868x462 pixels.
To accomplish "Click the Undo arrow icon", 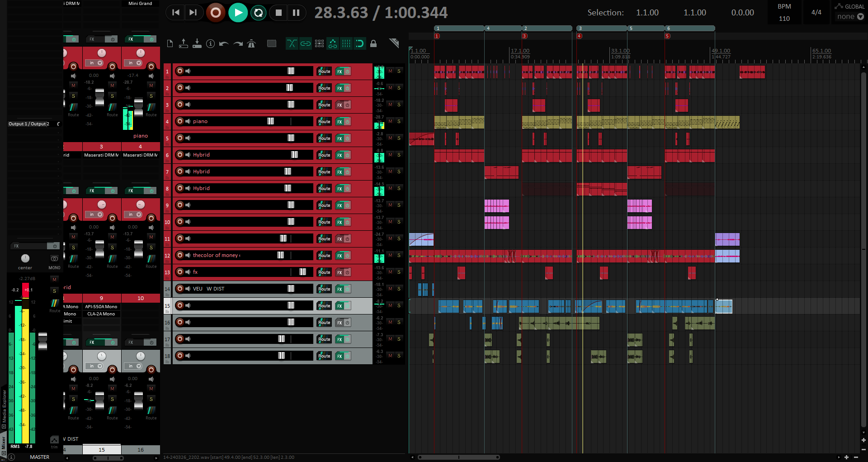I will coord(224,43).
